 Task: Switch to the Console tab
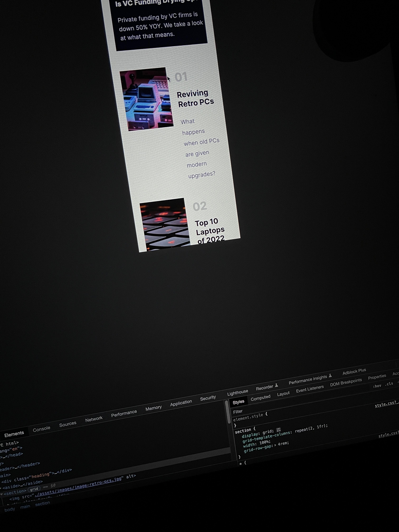pos(41,429)
